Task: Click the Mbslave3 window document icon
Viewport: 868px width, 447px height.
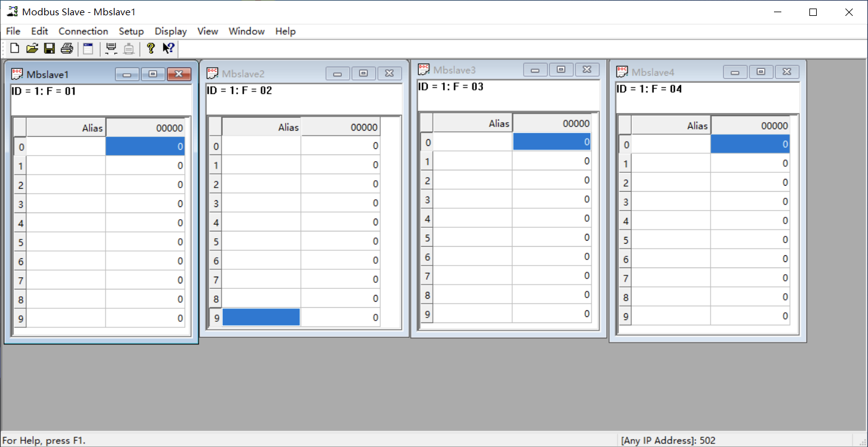Action: 424,70
